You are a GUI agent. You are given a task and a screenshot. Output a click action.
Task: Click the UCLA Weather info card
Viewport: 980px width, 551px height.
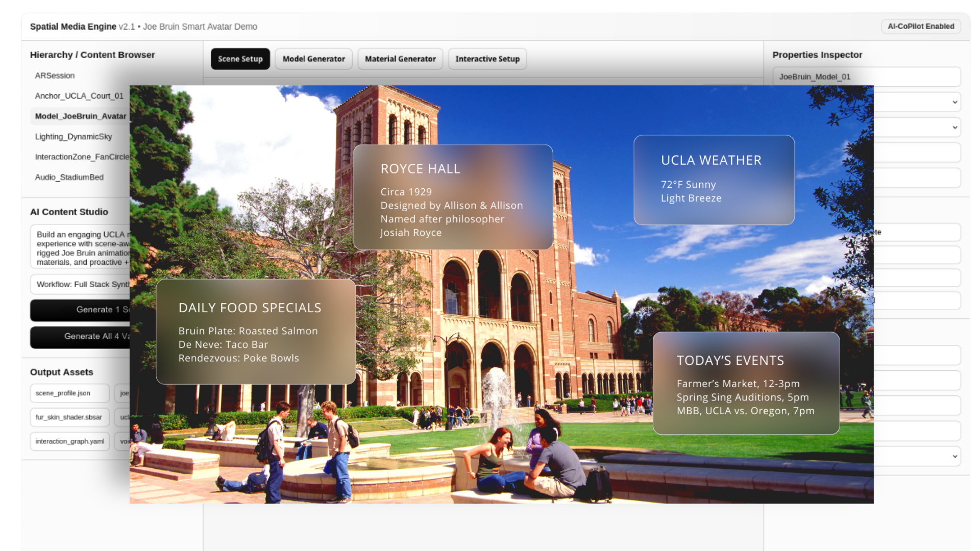click(x=714, y=180)
